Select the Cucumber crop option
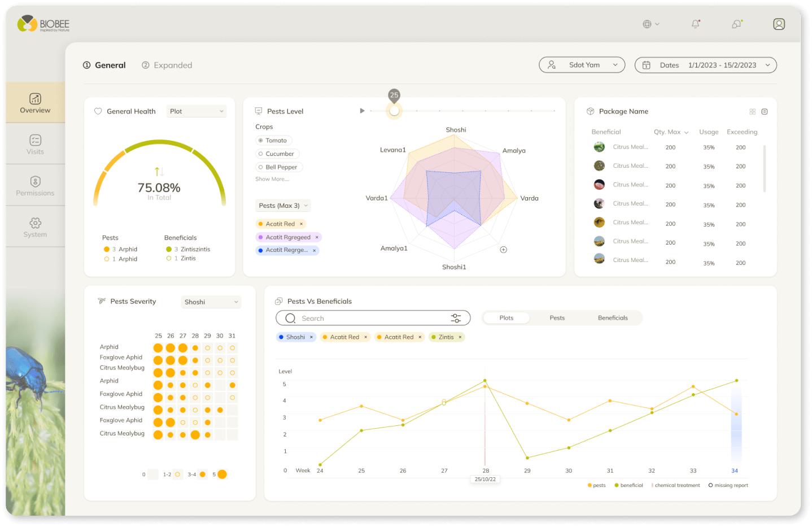 pos(261,154)
